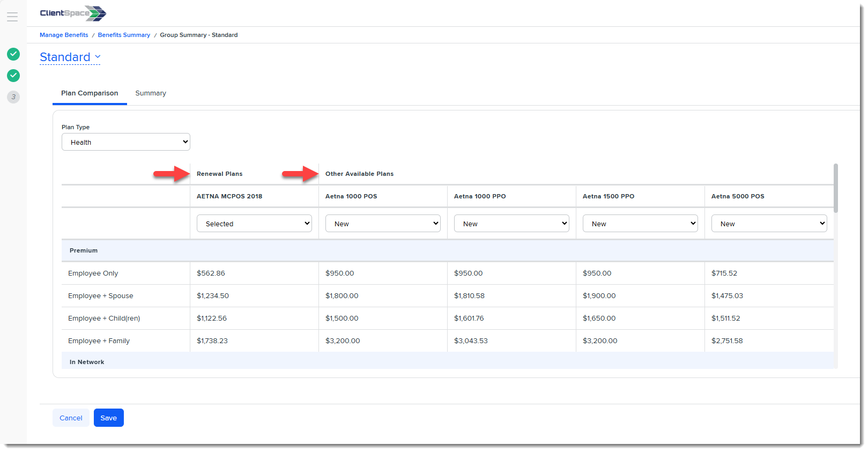Screen dimensions: 868x452
Task: Open status dropdown for Aetna 1000 PPO
Action: tap(511, 224)
